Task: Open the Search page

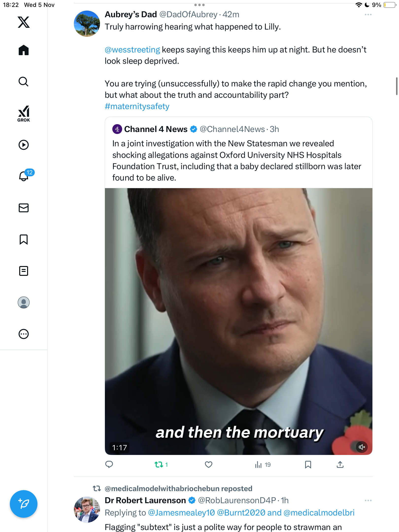Action: pyautogui.click(x=24, y=82)
